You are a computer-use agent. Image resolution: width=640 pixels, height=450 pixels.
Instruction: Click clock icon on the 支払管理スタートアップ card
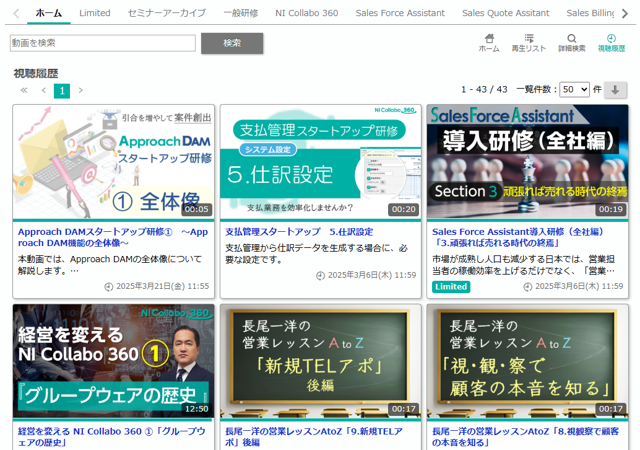[320, 276]
